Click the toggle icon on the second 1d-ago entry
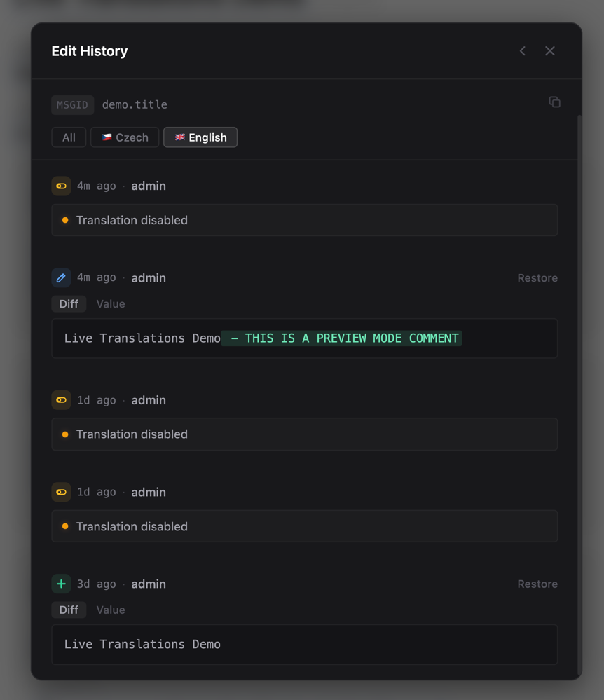Screen dimensions: 604x700 point(61,492)
